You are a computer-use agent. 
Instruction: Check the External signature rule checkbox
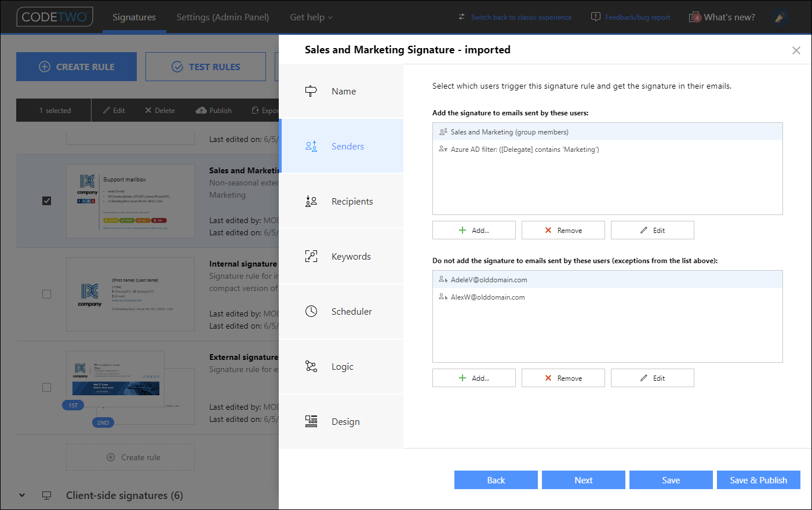pyautogui.click(x=47, y=387)
